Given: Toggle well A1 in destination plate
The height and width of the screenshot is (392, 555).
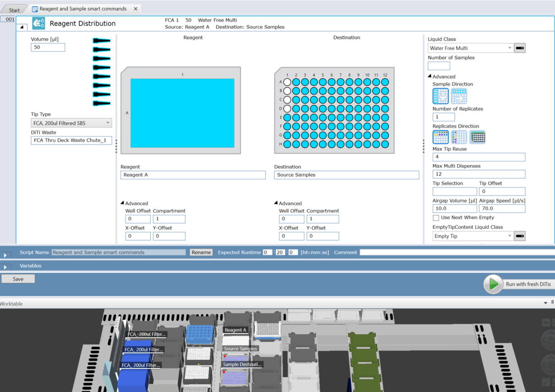Looking at the screenshot, I should pyautogui.click(x=287, y=82).
